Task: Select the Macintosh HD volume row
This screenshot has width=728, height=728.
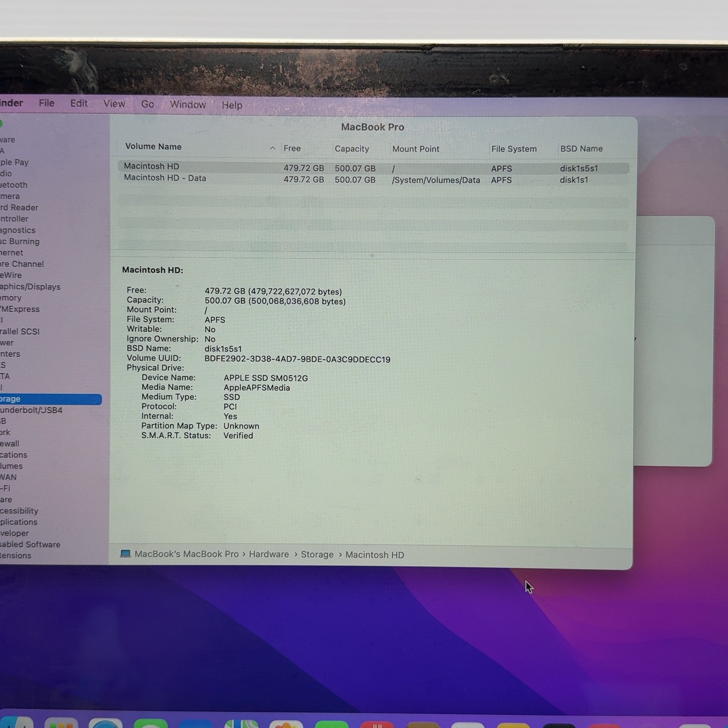Action: click(373, 168)
